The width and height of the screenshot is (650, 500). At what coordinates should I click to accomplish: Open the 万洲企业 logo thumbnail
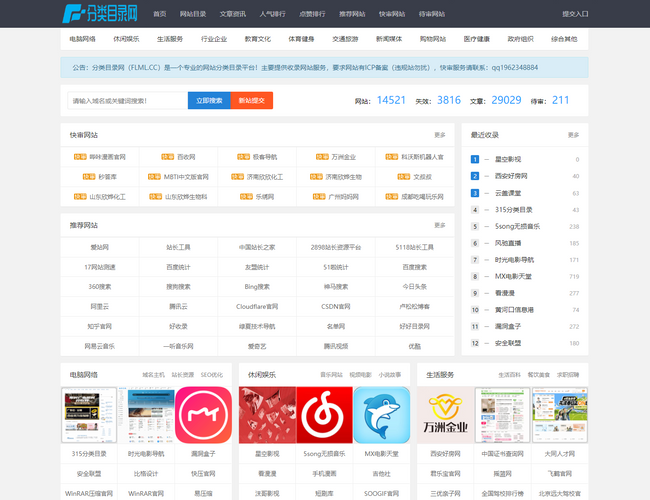click(444, 415)
